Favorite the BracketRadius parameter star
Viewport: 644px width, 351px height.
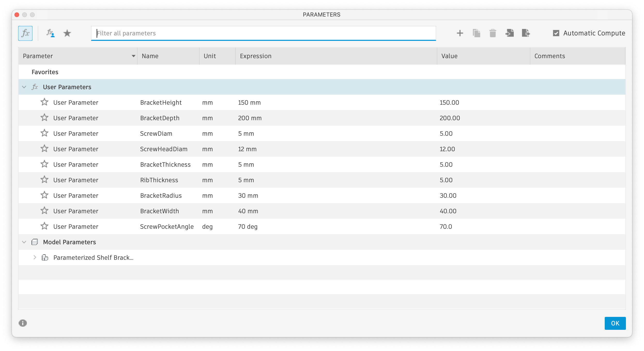(x=44, y=195)
